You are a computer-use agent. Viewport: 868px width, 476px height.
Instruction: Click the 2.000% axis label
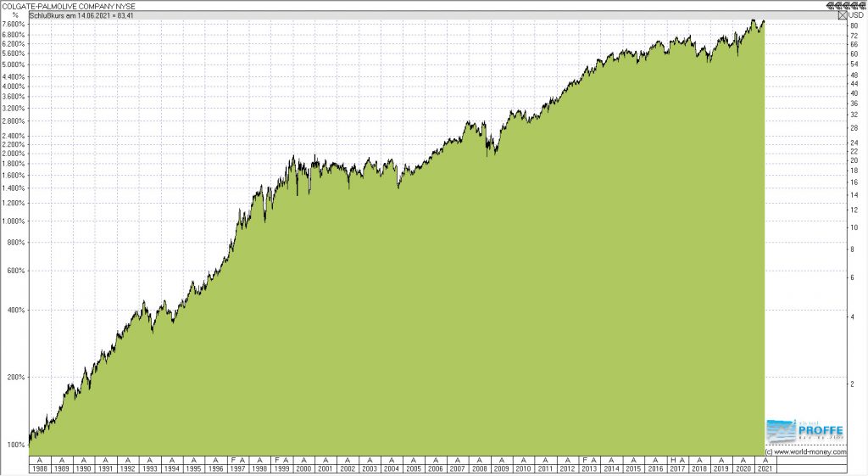14,154
